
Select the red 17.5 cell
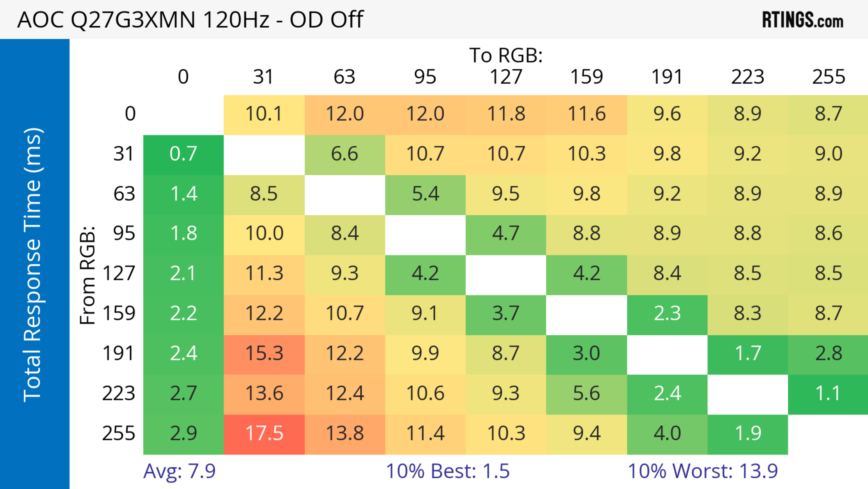pos(264,434)
